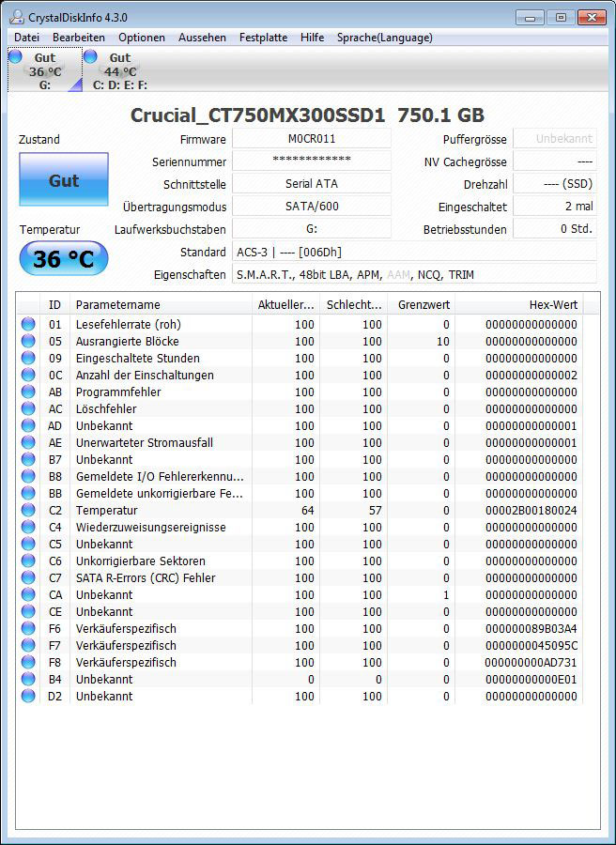Select the Ausrangierte Blöcke parameter name
The width and height of the screenshot is (616, 845).
(127, 341)
